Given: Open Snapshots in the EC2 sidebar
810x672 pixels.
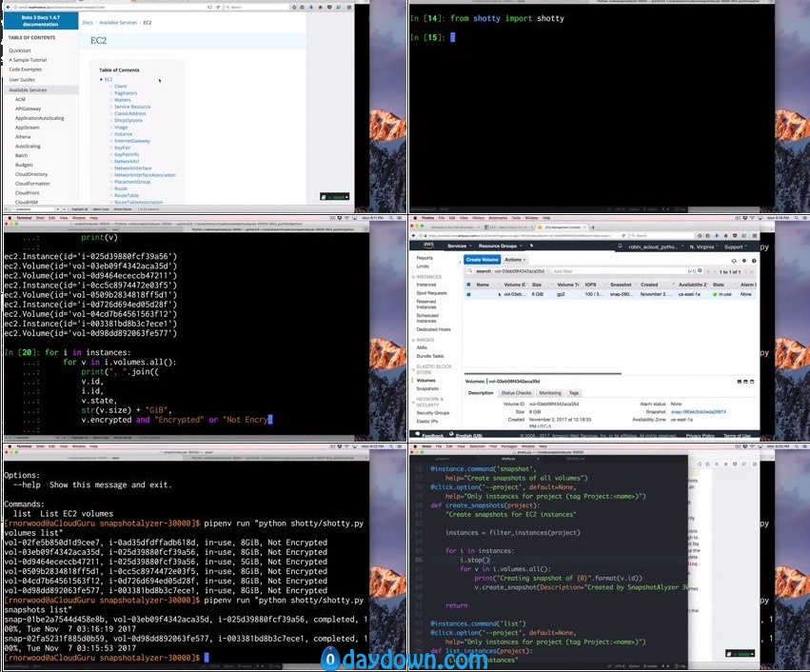Looking at the screenshot, I should [427, 388].
